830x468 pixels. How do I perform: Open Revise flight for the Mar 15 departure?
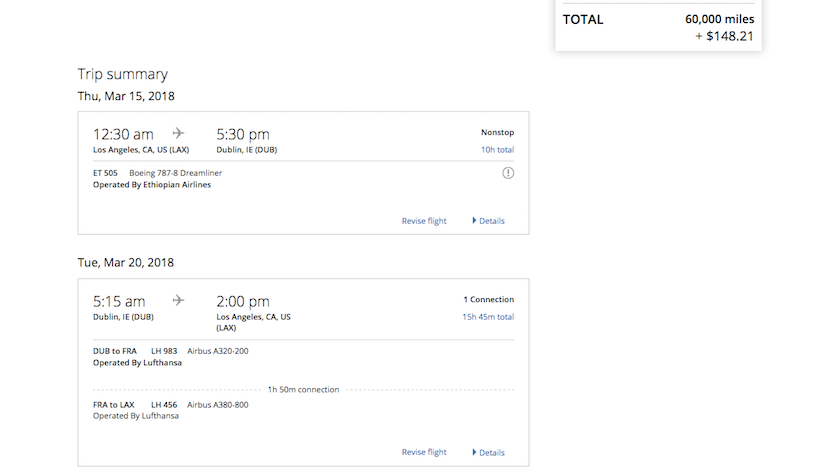(x=424, y=221)
